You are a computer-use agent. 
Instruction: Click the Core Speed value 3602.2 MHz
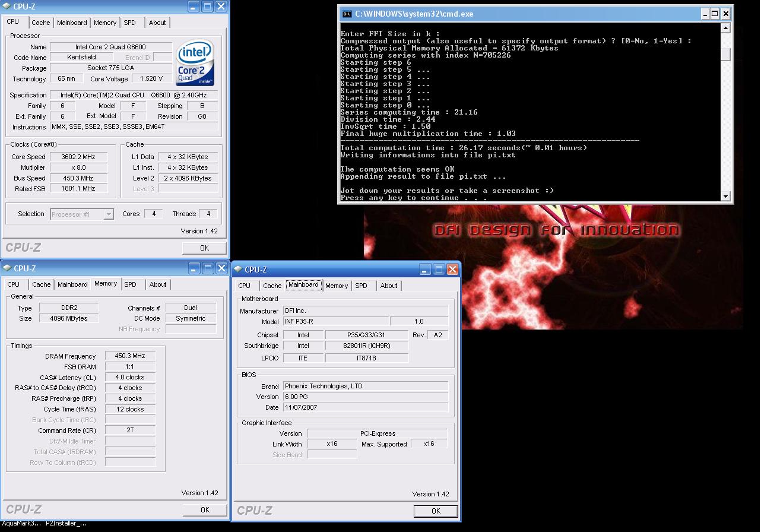tap(79, 157)
